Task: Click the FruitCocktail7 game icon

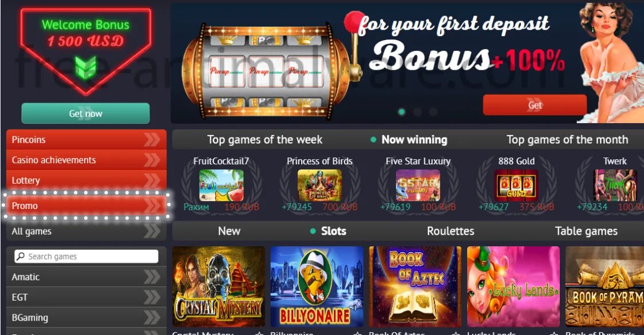Action: [222, 186]
